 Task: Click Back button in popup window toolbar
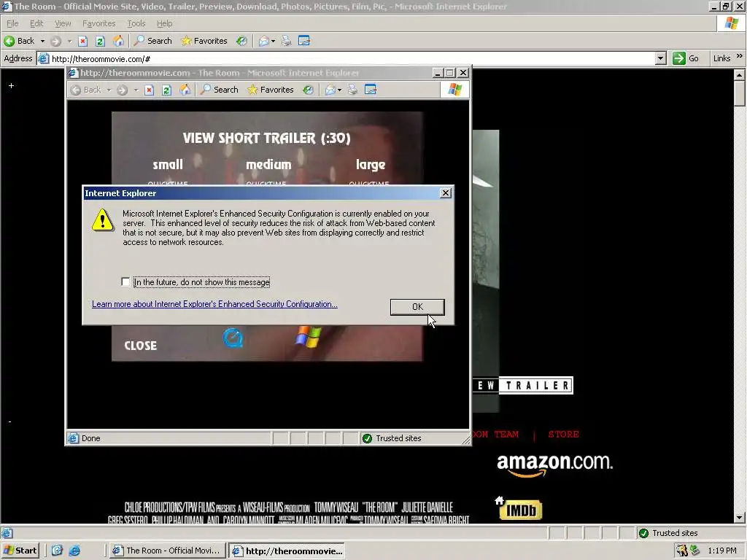pyautogui.click(x=86, y=90)
